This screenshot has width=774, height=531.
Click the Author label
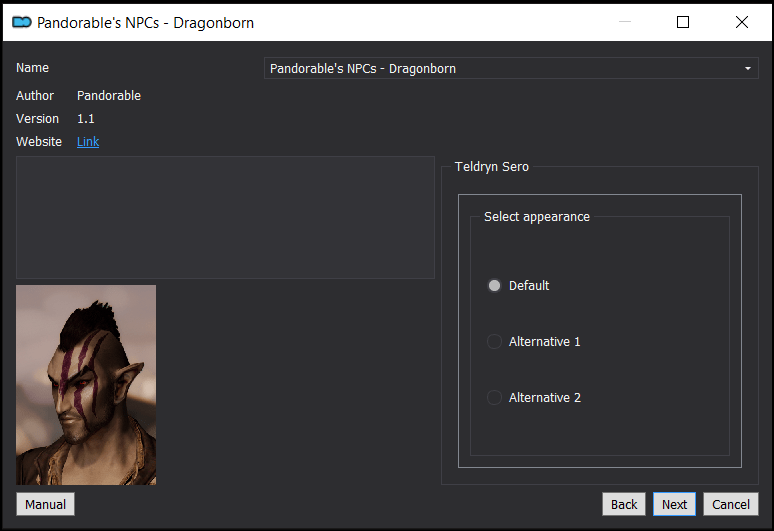[35, 96]
